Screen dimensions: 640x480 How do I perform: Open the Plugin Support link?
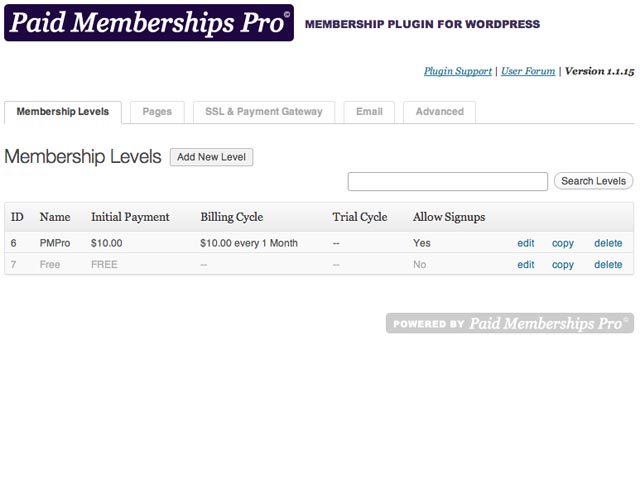(x=458, y=71)
